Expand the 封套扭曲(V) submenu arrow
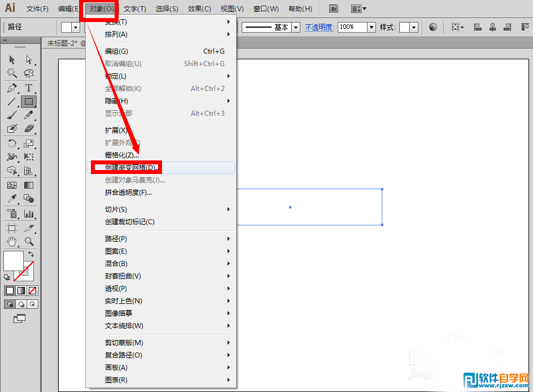 (x=229, y=276)
